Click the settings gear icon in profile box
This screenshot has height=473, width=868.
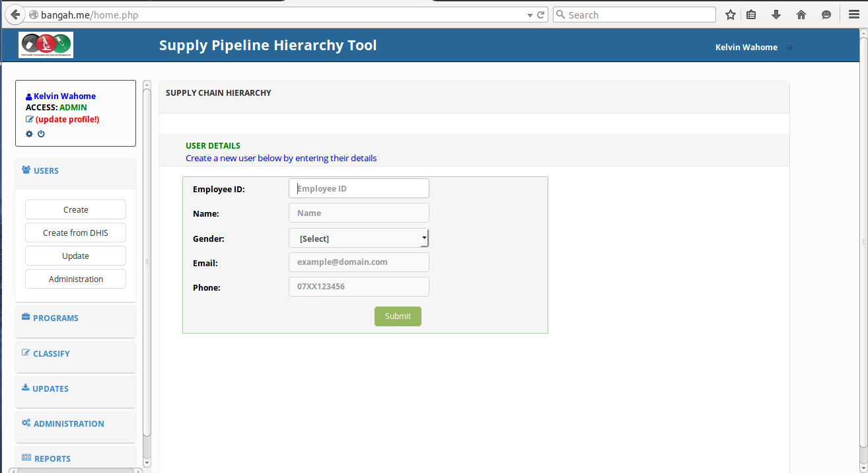tap(29, 134)
